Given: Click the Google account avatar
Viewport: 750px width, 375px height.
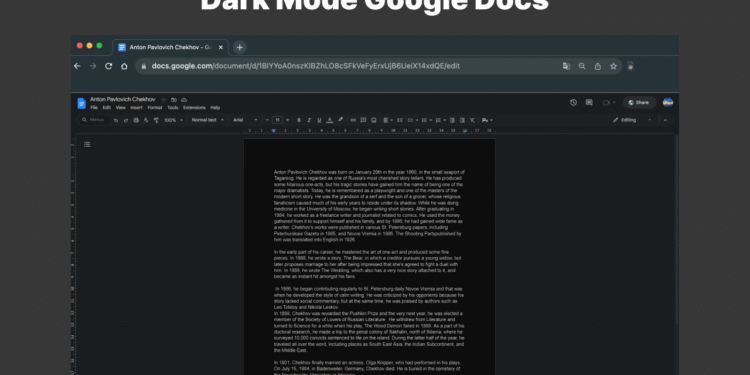Looking at the screenshot, I should (668, 102).
